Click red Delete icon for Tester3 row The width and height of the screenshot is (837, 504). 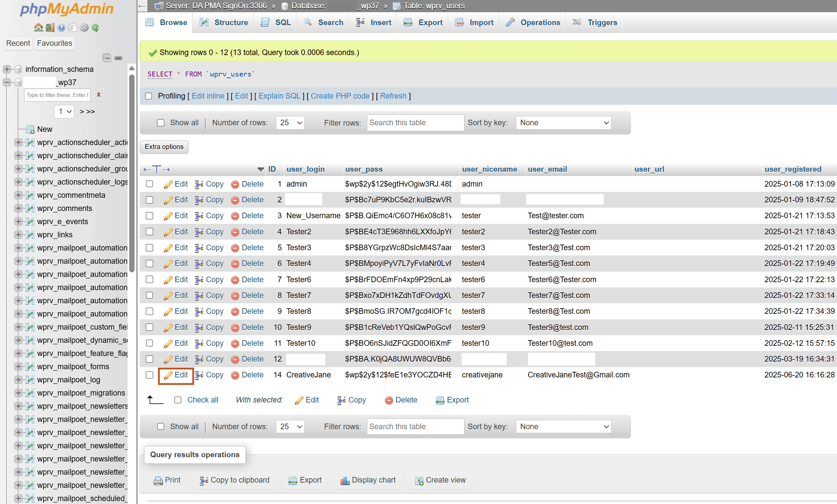235,248
